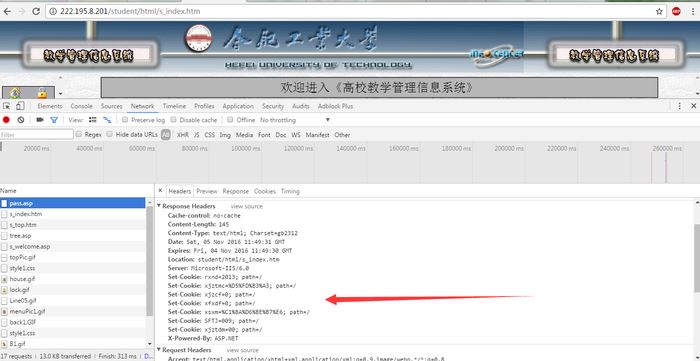Screen dimensions: 700x361
Task: Switch to Timeline tab
Action: click(x=174, y=106)
